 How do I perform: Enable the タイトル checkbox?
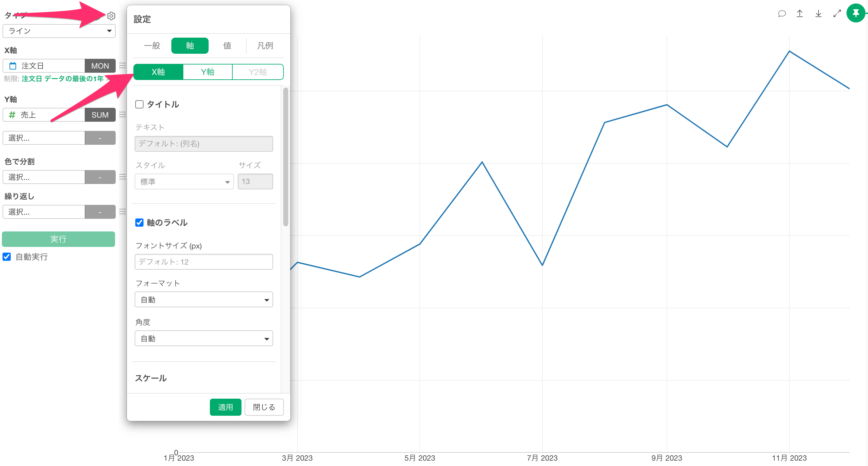(139, 104)
